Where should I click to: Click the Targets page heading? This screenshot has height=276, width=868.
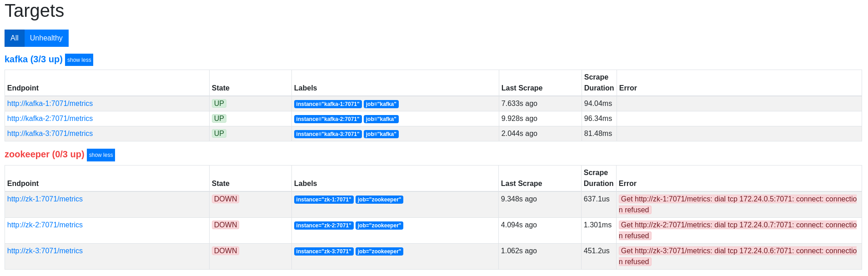pos(35,10)
